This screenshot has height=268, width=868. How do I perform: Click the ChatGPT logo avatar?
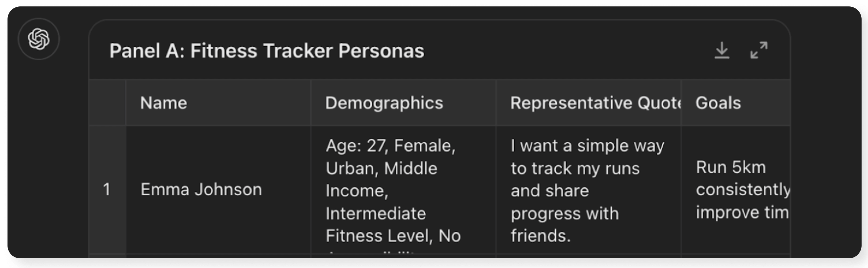[x=39, y=39]
